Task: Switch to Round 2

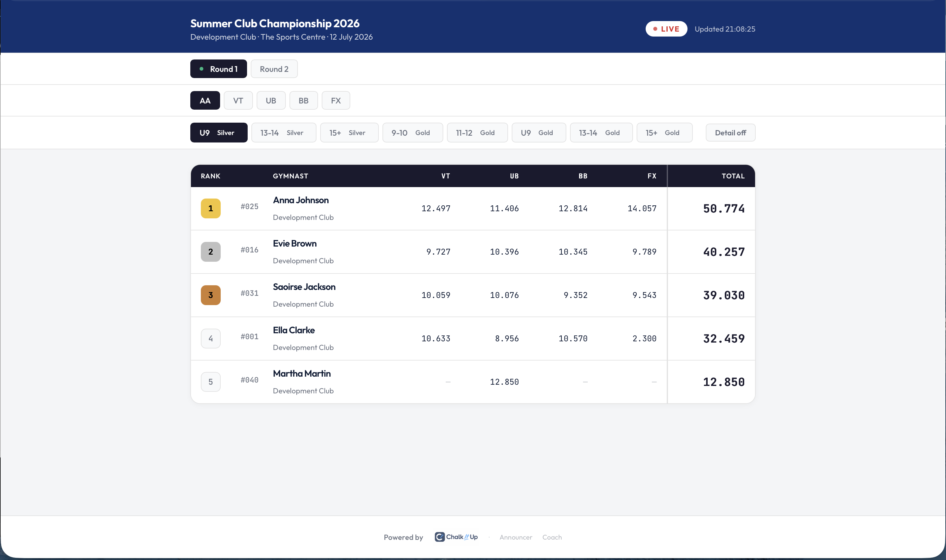Action: (x=274, y=69)
